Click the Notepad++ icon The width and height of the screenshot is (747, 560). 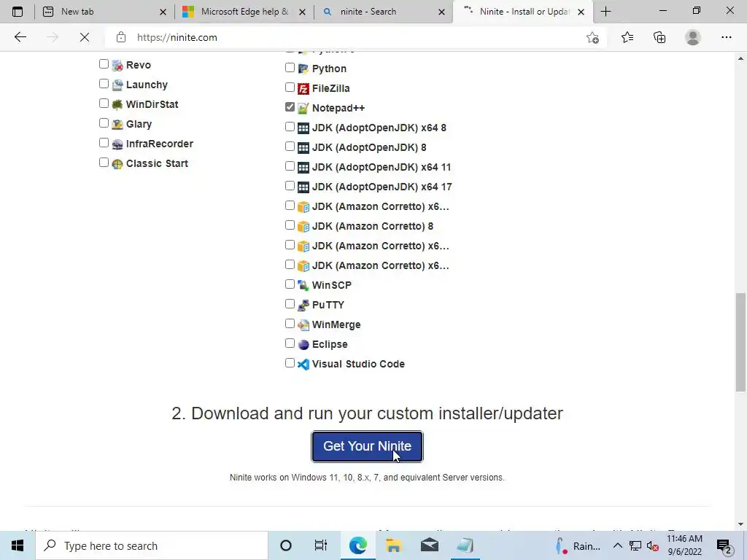[x=303, y=109]
